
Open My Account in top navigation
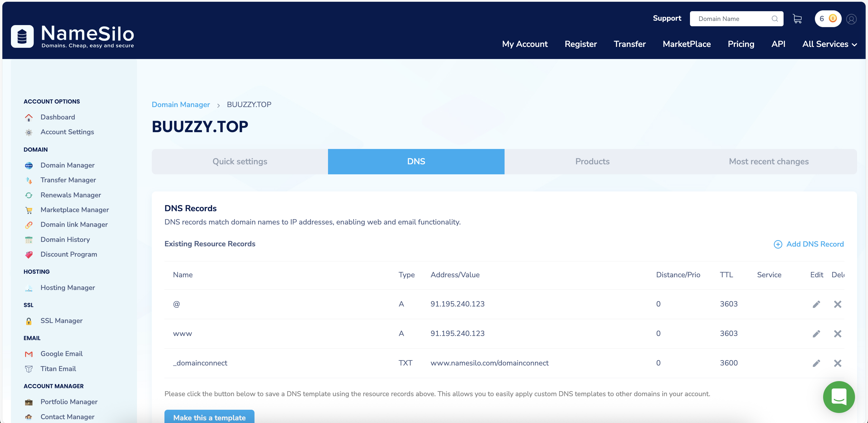click(x=525, y=44)
